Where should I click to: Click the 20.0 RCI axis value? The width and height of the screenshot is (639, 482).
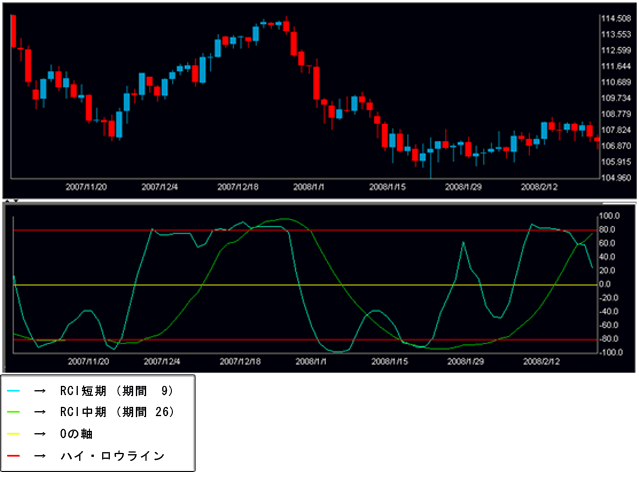[607, 271]
